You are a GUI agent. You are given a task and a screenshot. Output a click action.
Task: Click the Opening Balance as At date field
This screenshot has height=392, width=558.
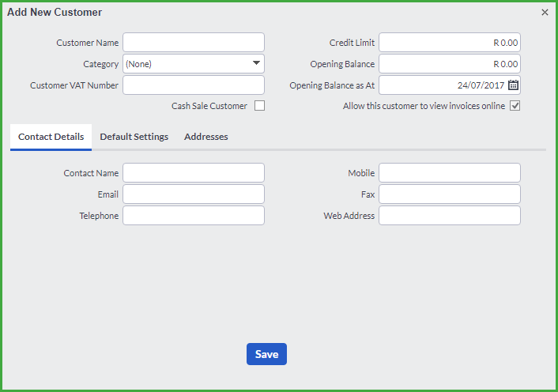click(x=443, y=85)
